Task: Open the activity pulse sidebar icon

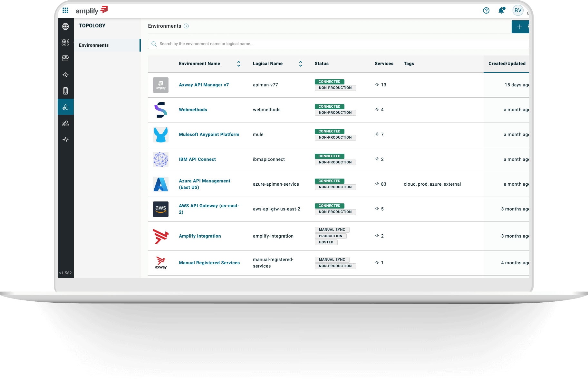Action: (x=65, y=140)
